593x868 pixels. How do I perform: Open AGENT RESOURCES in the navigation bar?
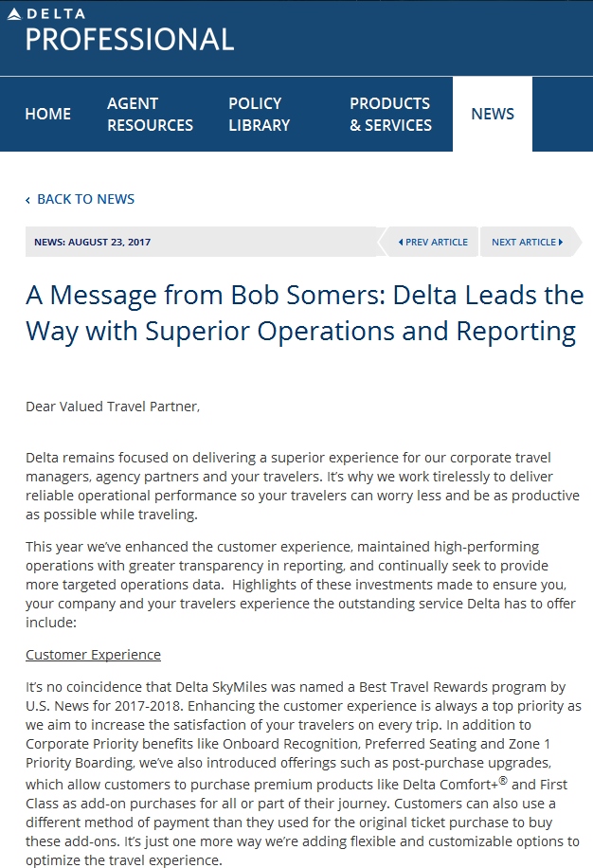pyautogui.click(x=150, y=114)
